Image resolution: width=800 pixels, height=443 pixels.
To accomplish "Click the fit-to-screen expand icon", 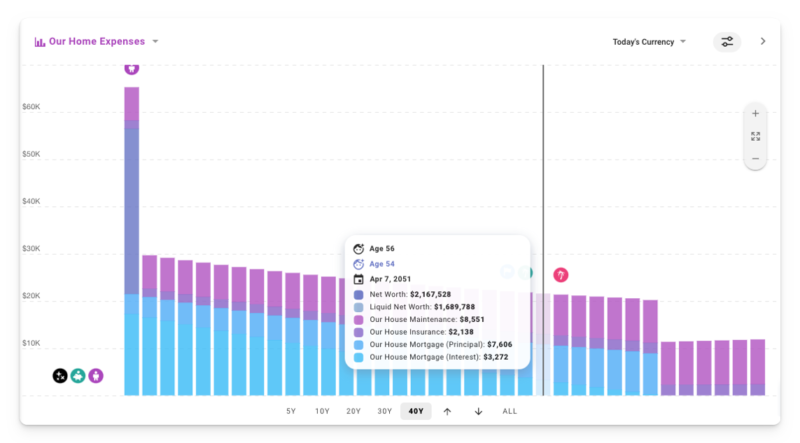I will click(755, 136).
